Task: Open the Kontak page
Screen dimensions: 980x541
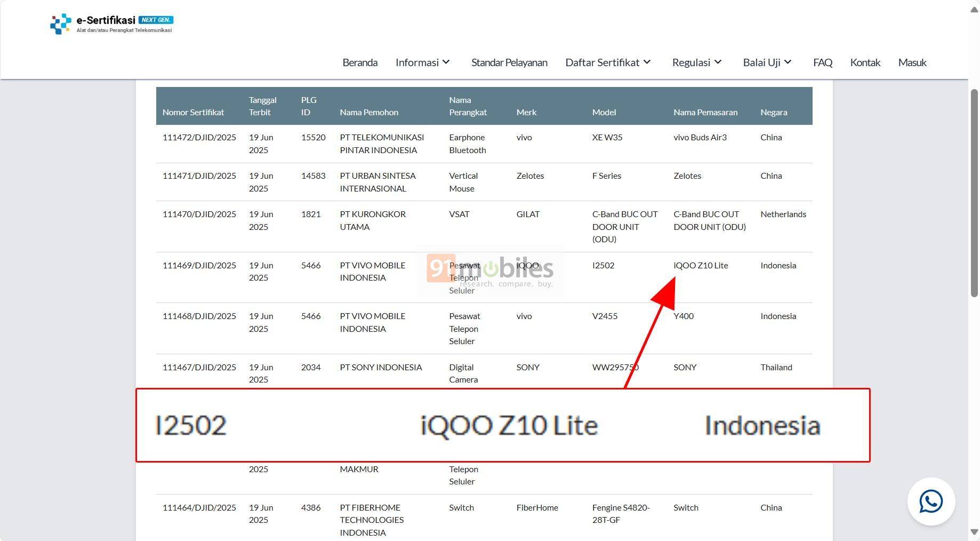Action: pyautogui.click(x=865, y=62)
